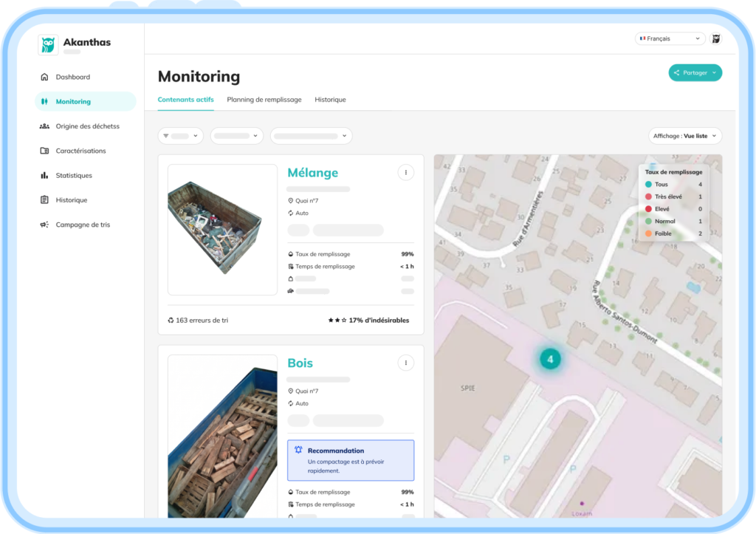The height and width of the screenshot is (534, 756).
Task: Click Bois Temps de remplissage icon
Action: click(290, 504)
